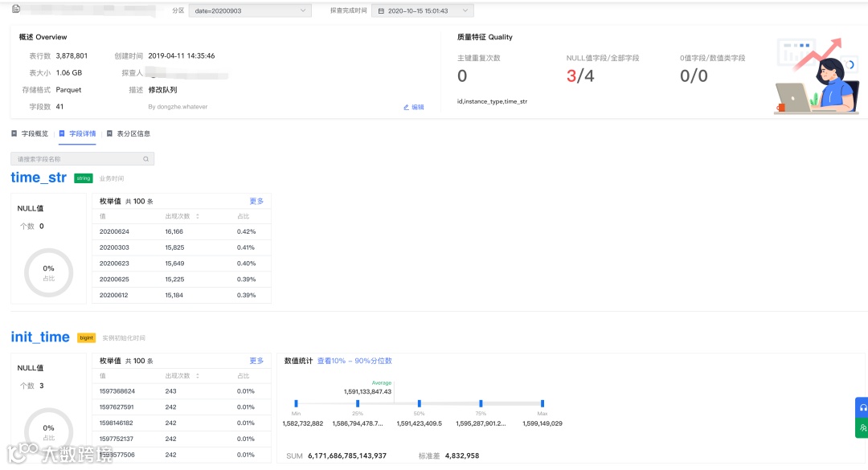Click the 字段概览 tab icon
The height and width of the screenshot is (470, 868).
click(x=14, y=133)
